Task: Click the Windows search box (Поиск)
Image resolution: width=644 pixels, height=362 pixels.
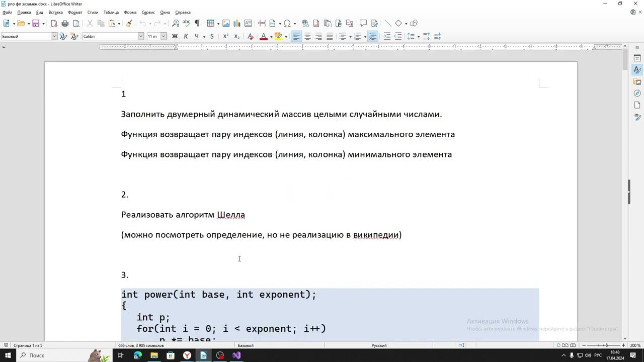Action: [x=59, y=355]
